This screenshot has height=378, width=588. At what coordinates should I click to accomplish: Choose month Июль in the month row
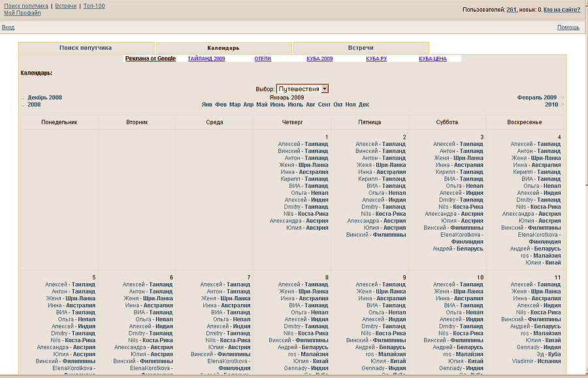[295, 105]
